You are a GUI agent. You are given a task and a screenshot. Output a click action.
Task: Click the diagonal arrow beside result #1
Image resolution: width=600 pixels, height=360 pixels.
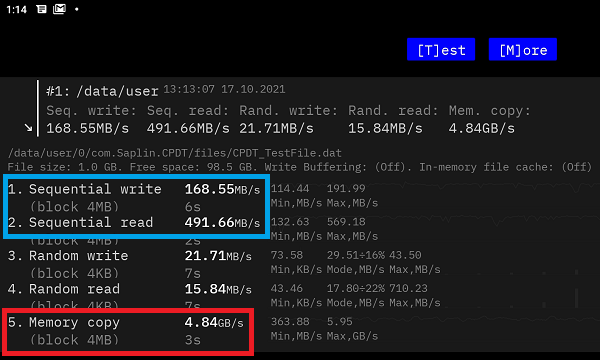click(x=28, y=127)
